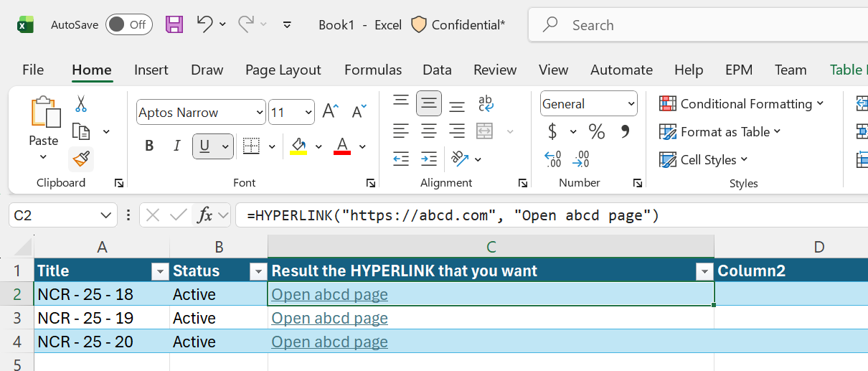This screenshot has height=371, width=868.
Task: Open the EPM tab
Action: pos(739,70)
